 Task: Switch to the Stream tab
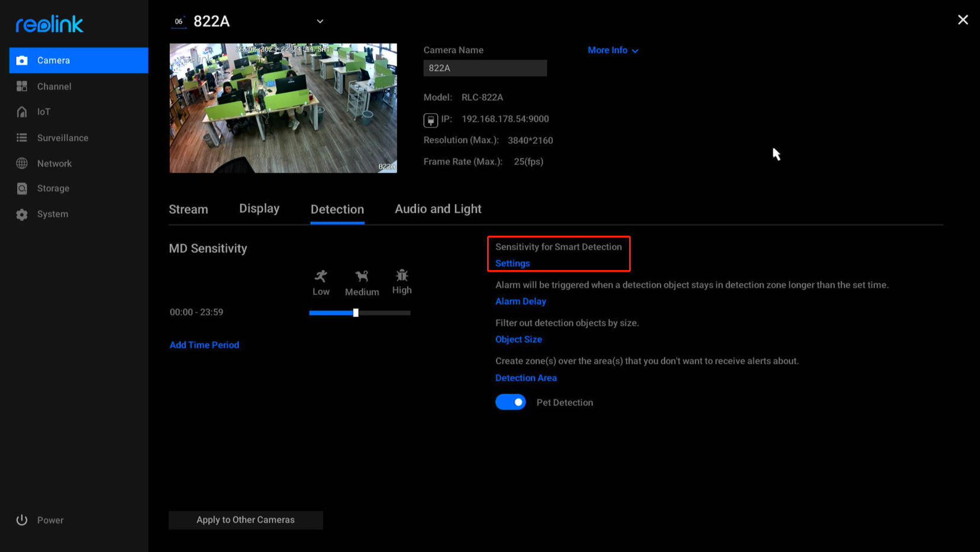pyautogui.click(x=188, y=209)
